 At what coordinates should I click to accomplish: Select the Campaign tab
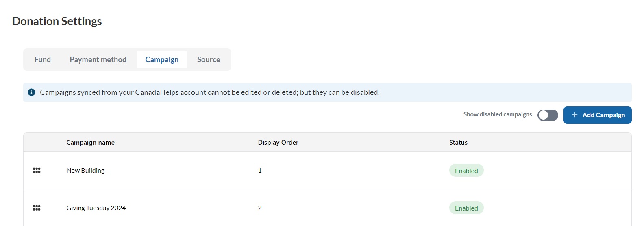(x=162, y=60)
